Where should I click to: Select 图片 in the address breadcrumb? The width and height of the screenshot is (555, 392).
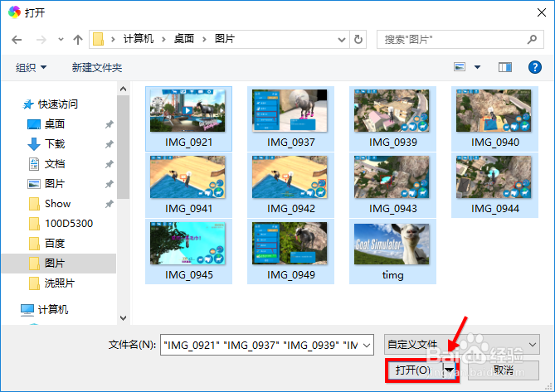coord(225,38)
